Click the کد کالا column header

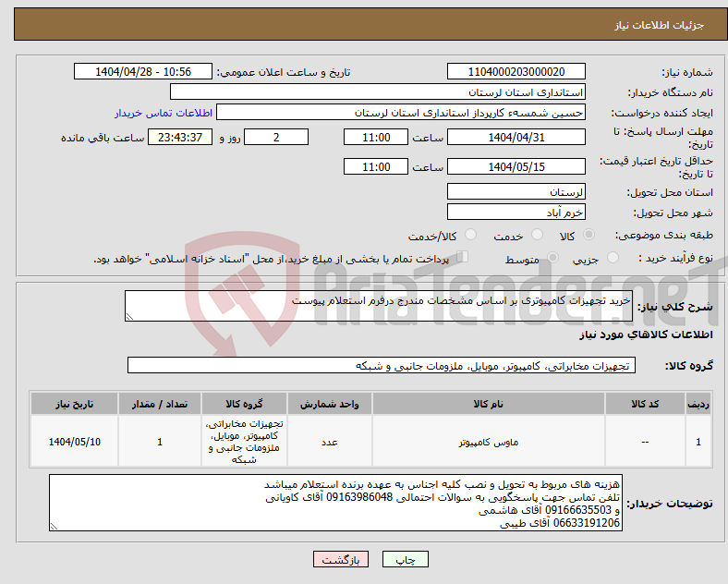click(x=645, y=404)
